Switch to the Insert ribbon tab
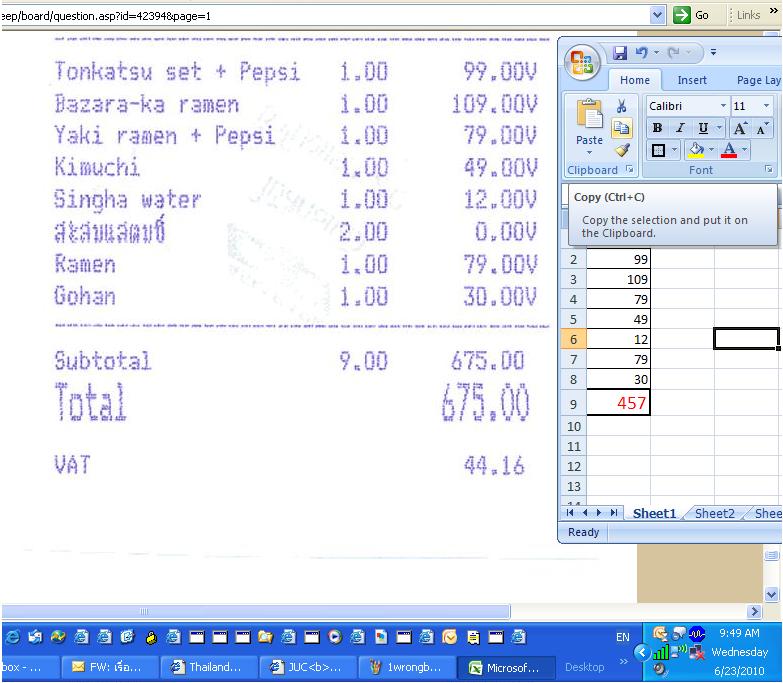783x683 pixels. coord(692,80)
